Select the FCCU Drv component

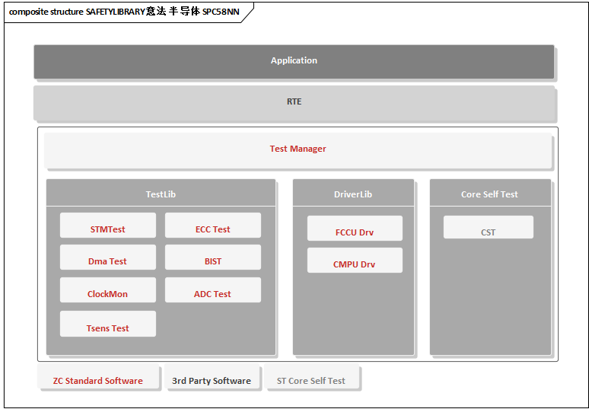(x=355, y=228)
